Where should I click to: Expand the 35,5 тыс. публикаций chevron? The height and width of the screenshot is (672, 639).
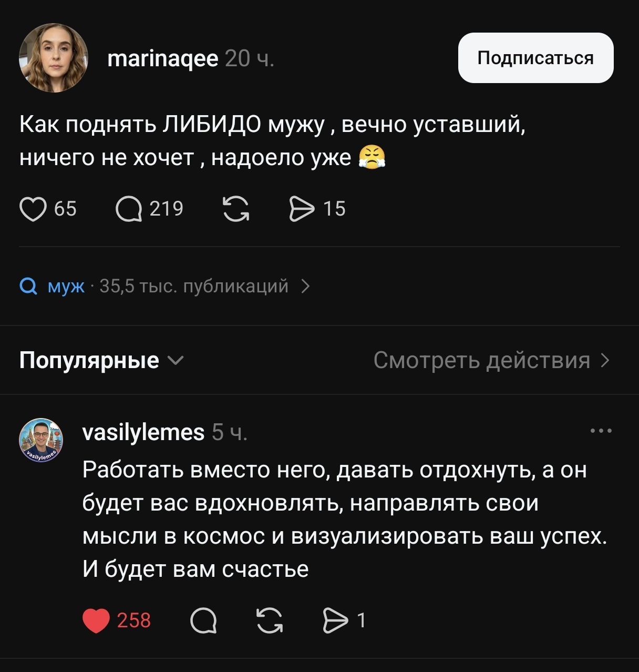click(x=305, y=286)
